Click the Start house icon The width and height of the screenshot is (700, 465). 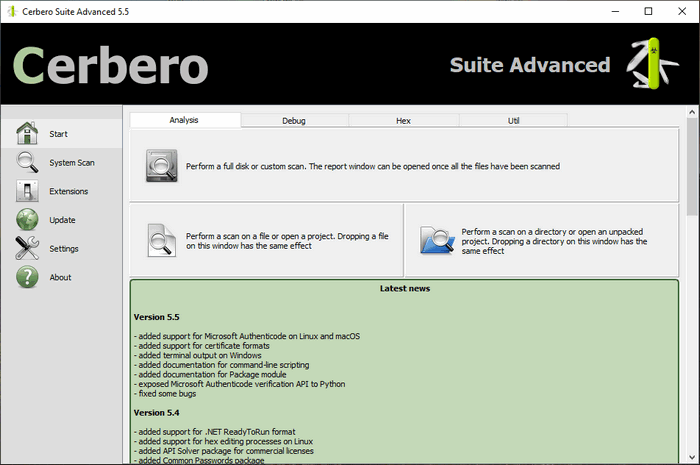[x=27, y=133]
